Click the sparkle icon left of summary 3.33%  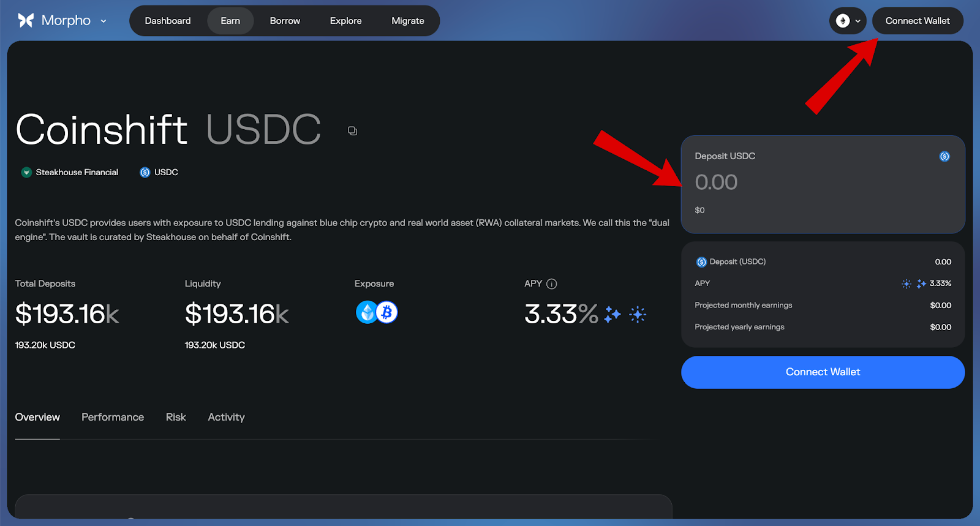[x=921, y=284]
